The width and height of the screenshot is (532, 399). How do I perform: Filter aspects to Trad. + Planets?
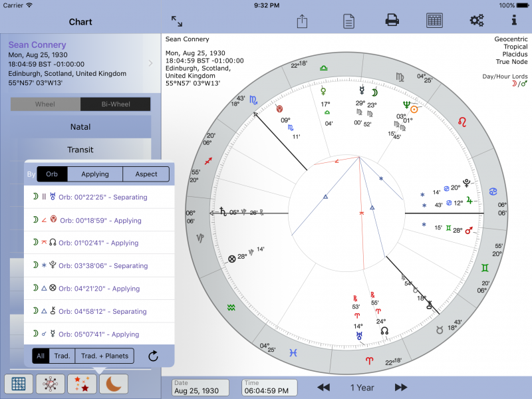(104, 356)
